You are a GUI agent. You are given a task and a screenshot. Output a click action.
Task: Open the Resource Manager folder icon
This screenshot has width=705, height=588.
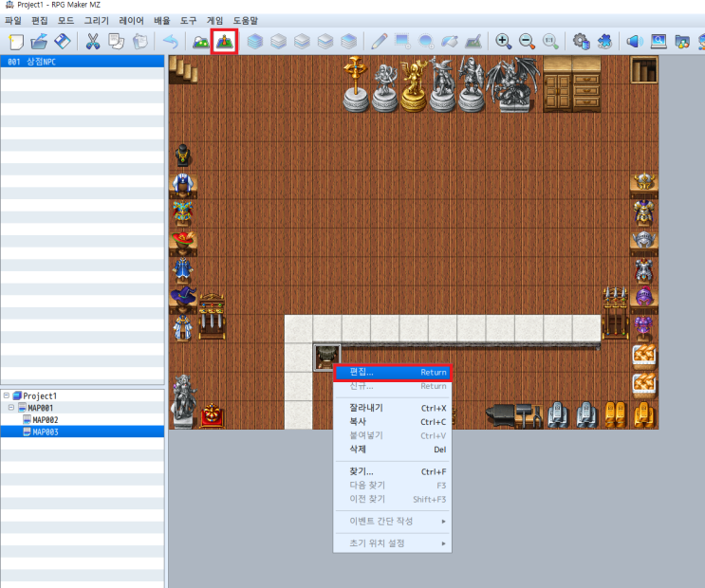click(x=682, y=42)
